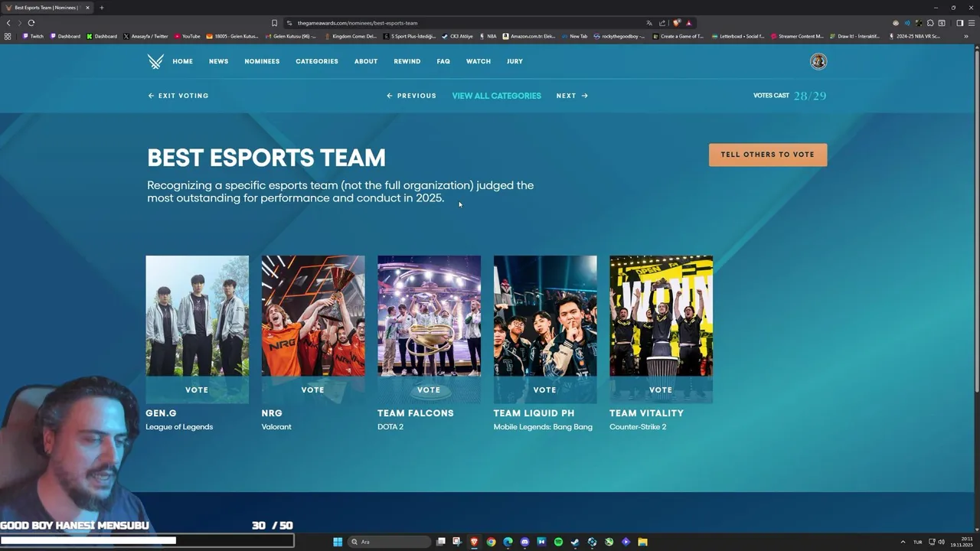Open WATCH in site navigation
This screenshot has height=551, width=980.
click(479, 61)
